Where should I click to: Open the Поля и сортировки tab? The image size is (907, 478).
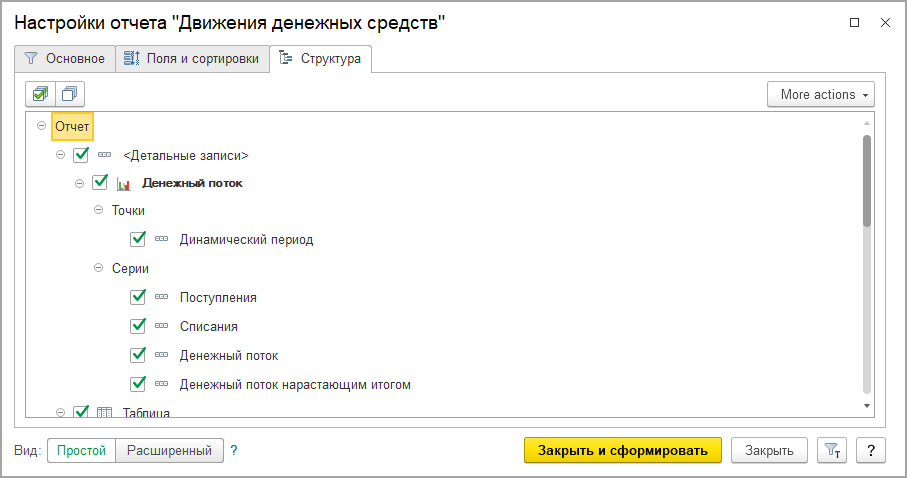point(192,59)
